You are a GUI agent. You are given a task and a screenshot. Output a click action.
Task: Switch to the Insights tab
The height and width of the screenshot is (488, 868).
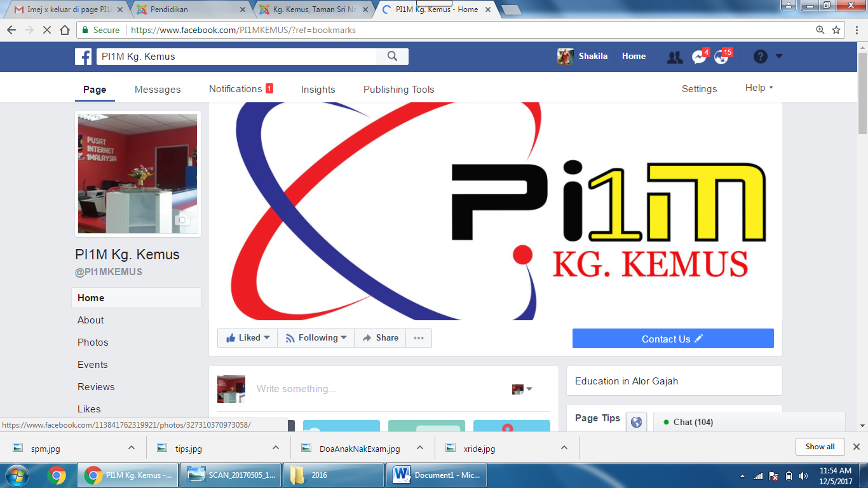click(x=318, y=90)
